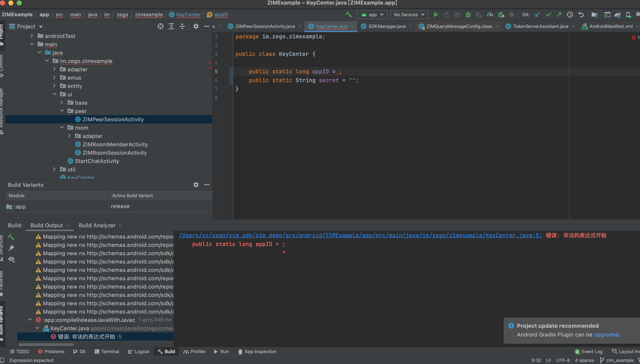Click the Make Project hammer icon
Image resolution: width=640 pixels, height=364 pixels.
349,15
